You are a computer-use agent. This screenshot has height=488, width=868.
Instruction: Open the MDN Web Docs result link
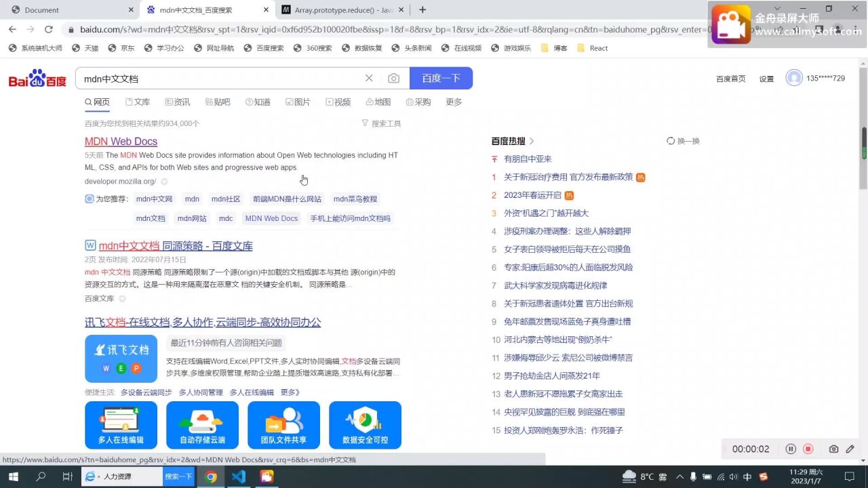coord(121,141)
